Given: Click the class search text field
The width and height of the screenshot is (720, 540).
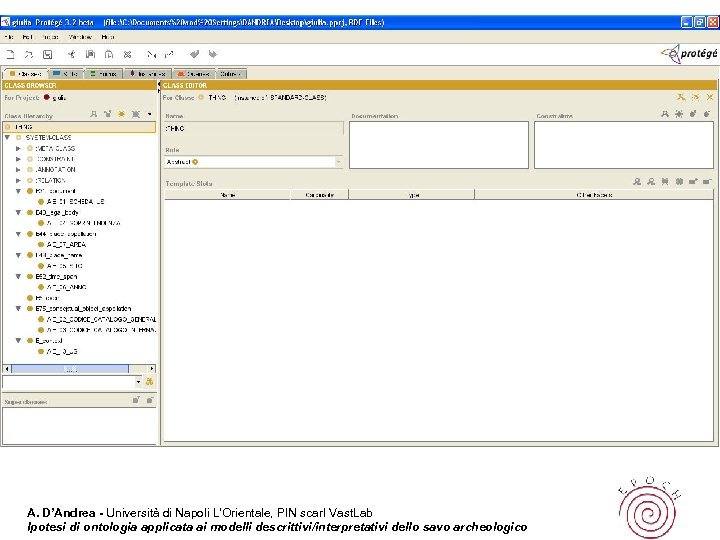Looking at the screenshot, I should (x=69, y=382).
